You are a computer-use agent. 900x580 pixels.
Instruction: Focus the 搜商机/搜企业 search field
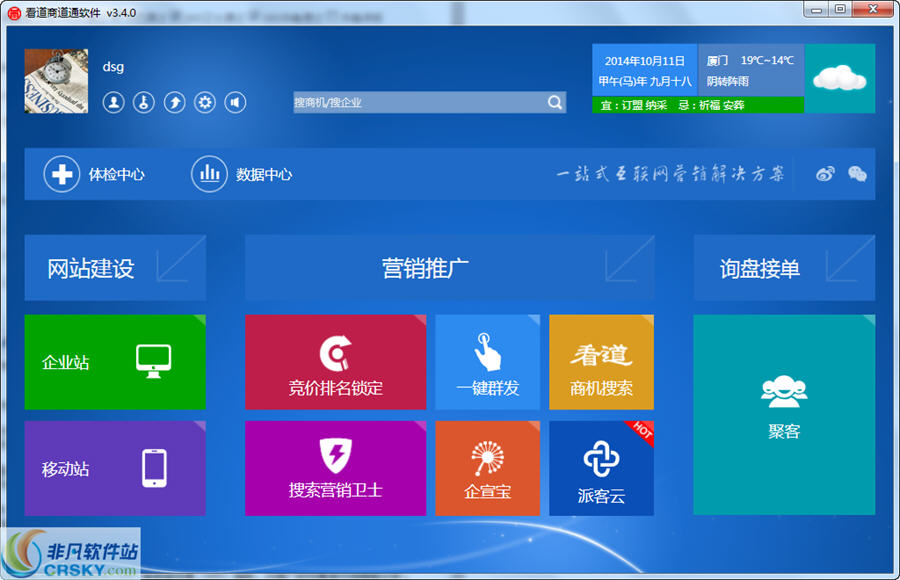point(429,102)
